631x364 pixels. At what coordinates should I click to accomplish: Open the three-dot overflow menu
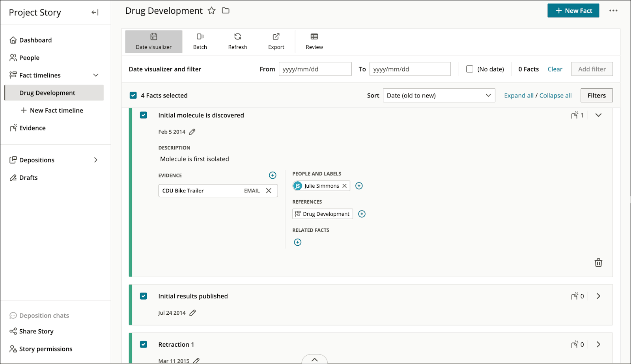[x=614, y=11]
